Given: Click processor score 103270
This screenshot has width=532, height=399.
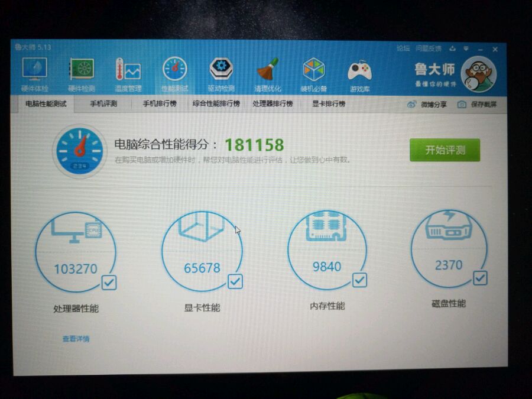Looking at the screenshot, I should [76, 269].
